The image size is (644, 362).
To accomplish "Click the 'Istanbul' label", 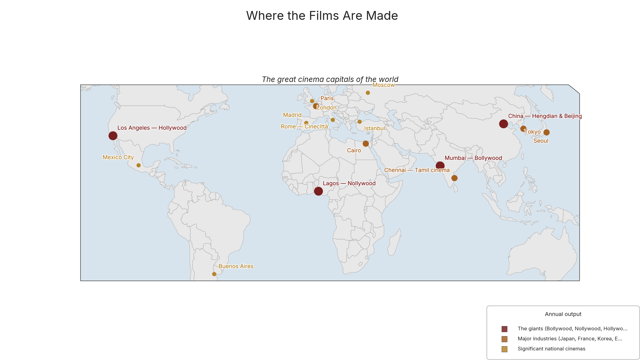I will (374, 129).
